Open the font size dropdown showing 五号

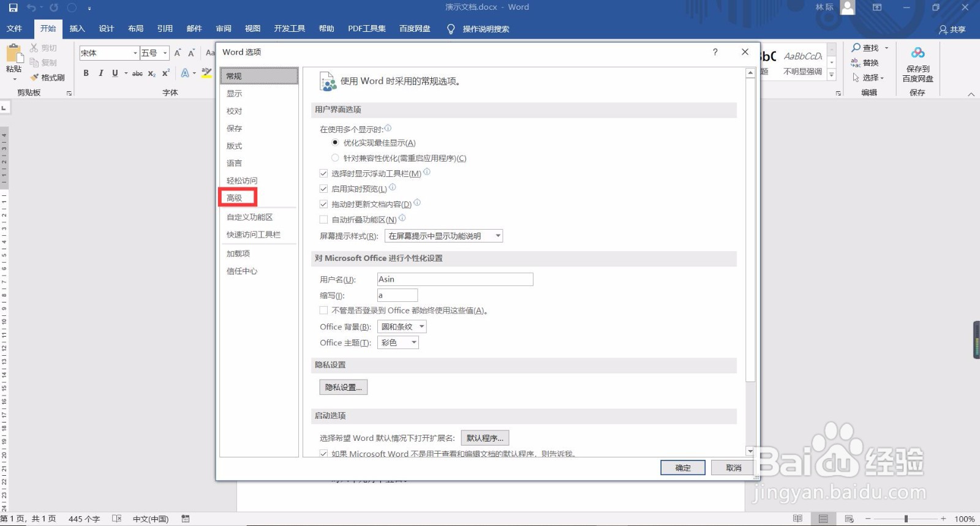(x=165, y=53)
